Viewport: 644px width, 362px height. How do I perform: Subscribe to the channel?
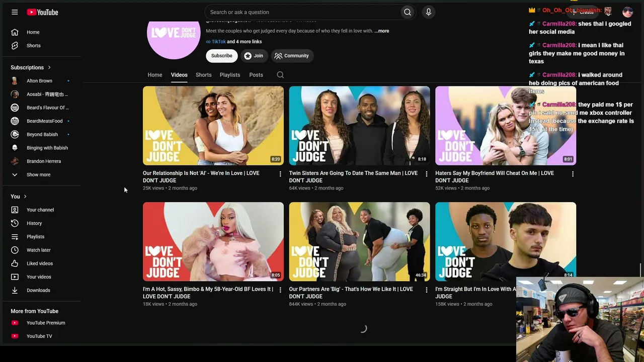(222, 56)
